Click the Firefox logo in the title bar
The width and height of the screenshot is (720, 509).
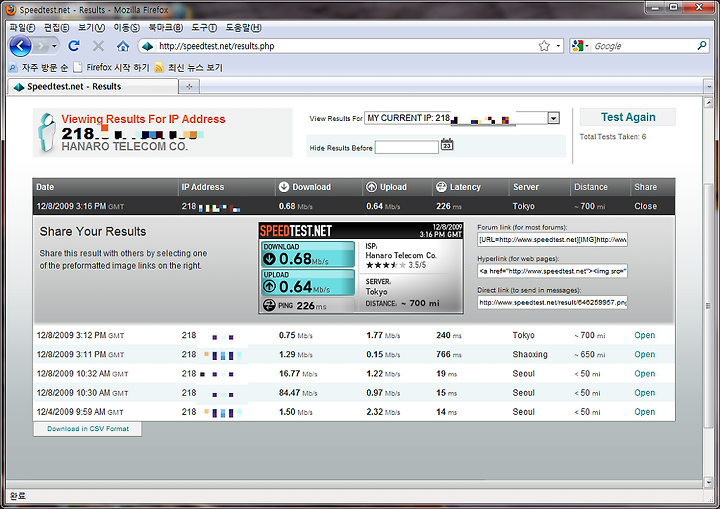pos(11,10)
